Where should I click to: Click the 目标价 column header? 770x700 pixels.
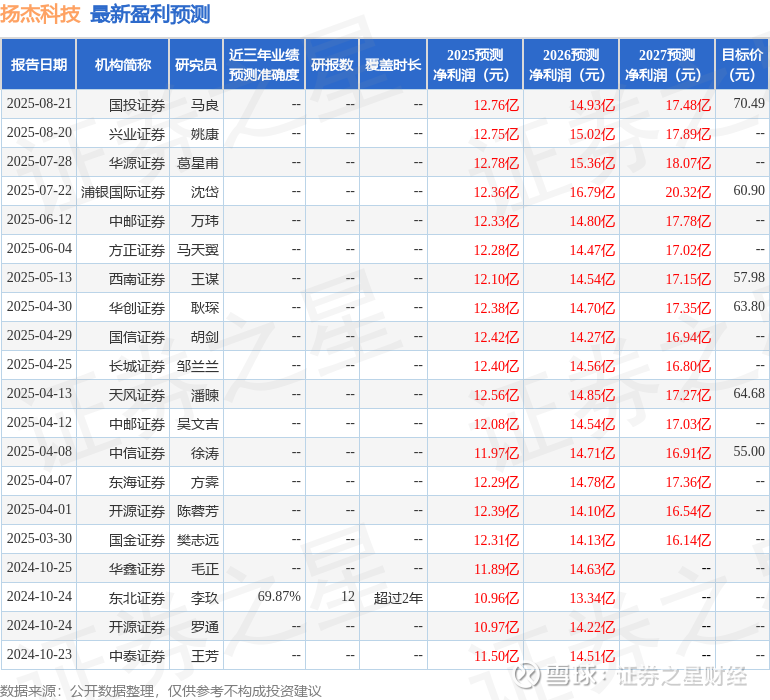coord(742,65)
